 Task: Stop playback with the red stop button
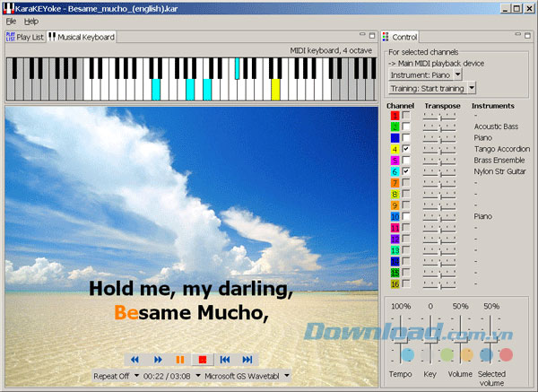pyautogui.click(x=203, y=359)
